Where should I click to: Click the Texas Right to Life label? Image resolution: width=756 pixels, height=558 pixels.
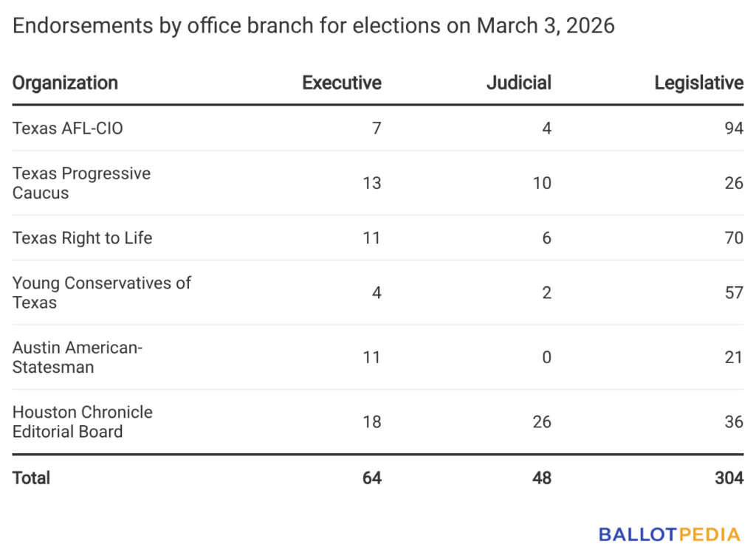tap(83, 238)
